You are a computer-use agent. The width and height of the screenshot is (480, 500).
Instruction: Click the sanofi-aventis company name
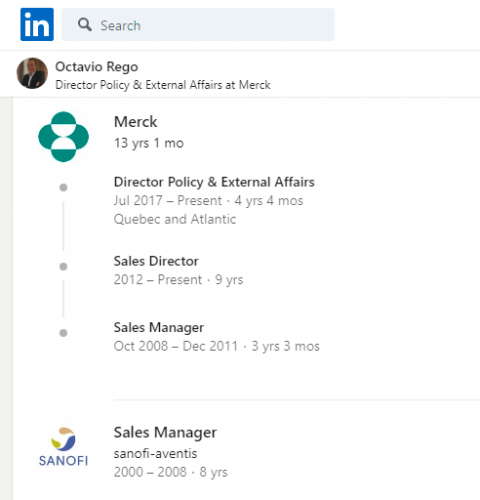click(x=155, y=454)
